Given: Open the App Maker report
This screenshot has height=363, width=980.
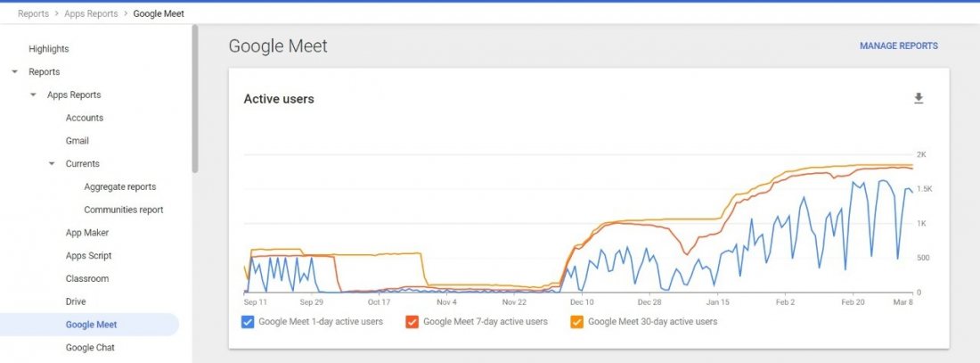Looking at the screenshot, I should (x=87, y=233).
